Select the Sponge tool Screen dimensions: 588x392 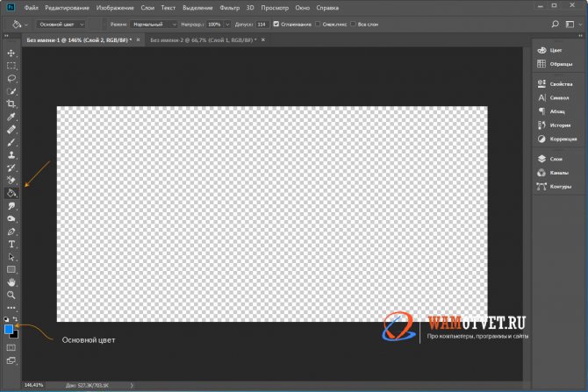[11, 218]
